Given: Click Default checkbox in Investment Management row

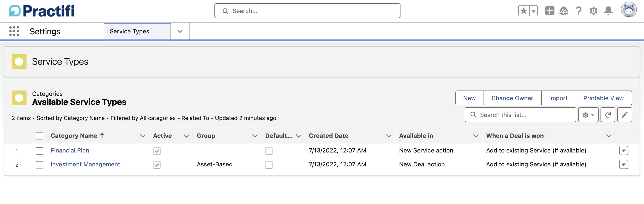Looking at the screenshot, I should [269, 165].
